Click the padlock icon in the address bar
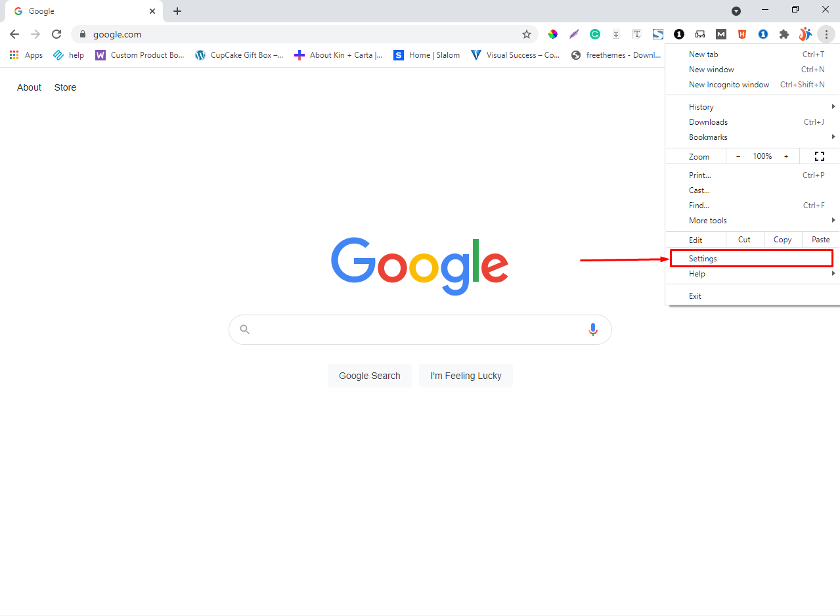 click(83, 33)
